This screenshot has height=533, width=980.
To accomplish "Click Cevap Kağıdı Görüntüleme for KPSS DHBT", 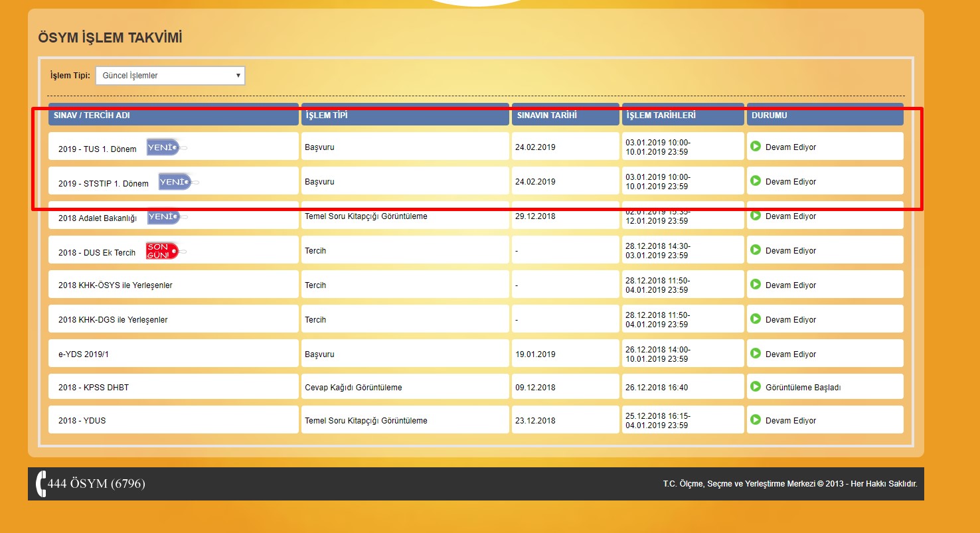I will [x=353, y=388].
